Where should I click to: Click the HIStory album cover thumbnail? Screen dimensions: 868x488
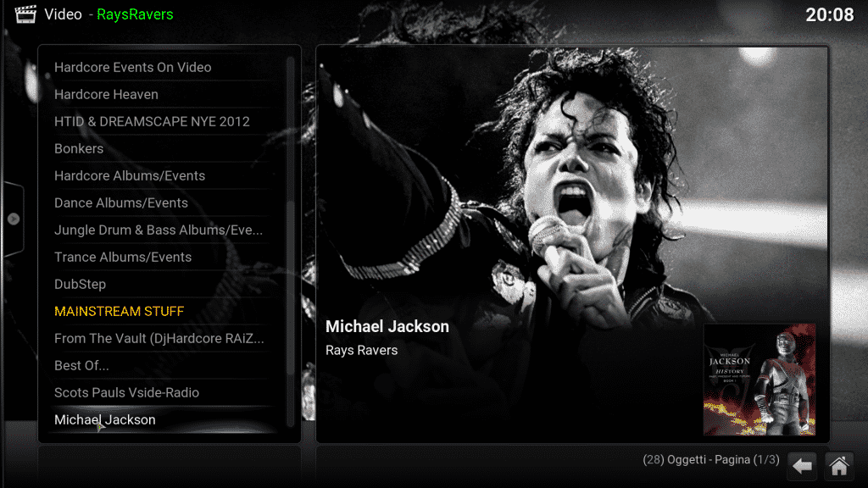759,380
